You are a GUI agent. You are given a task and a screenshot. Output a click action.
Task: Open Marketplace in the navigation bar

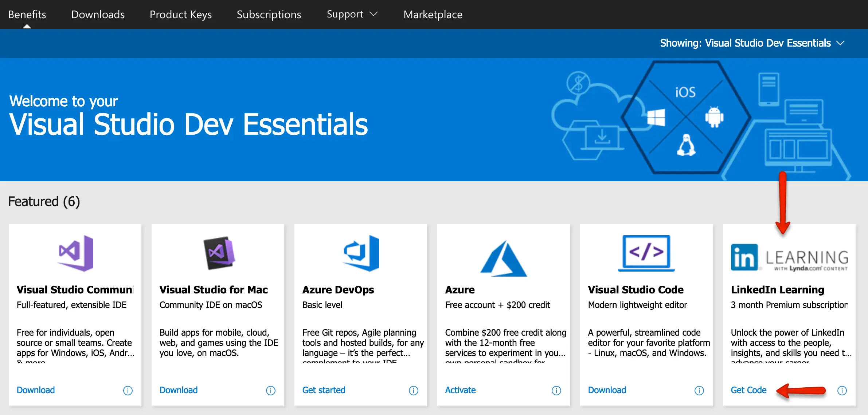(x=433, y=14)
